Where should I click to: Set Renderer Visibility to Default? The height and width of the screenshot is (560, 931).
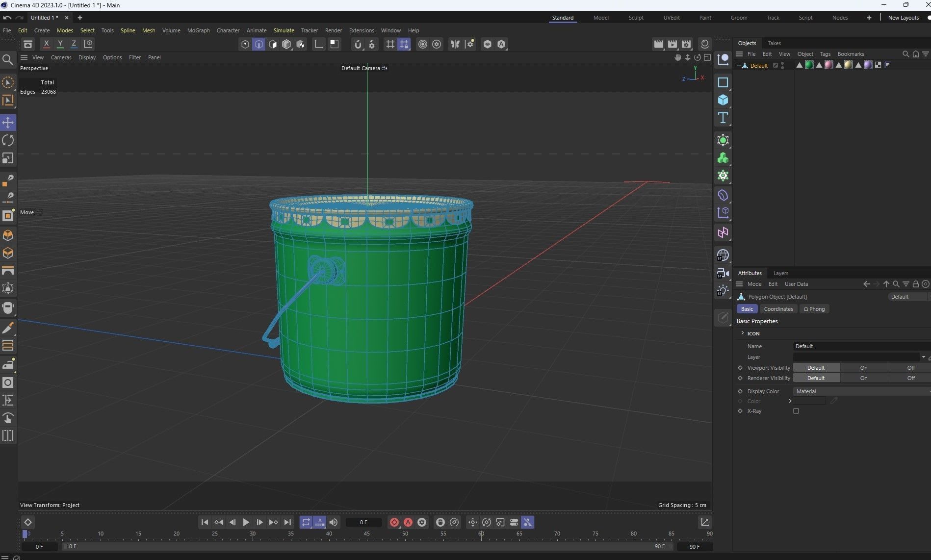coord(816,378)
